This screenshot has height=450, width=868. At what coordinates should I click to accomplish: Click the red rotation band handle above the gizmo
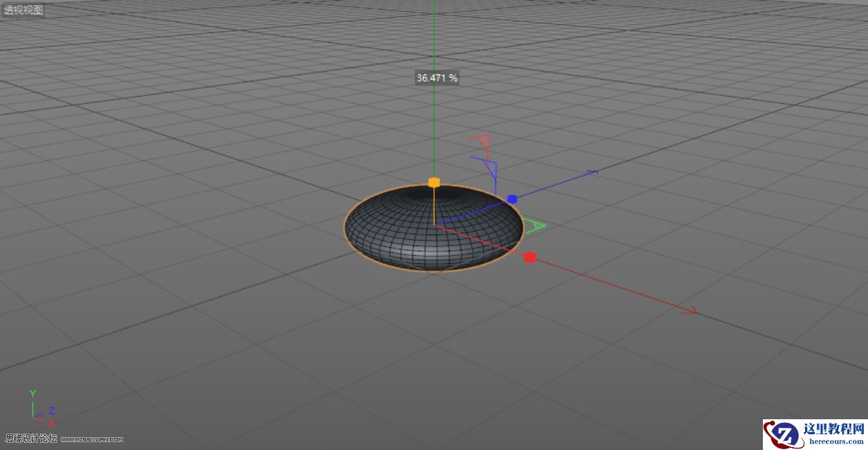point(482,142)
